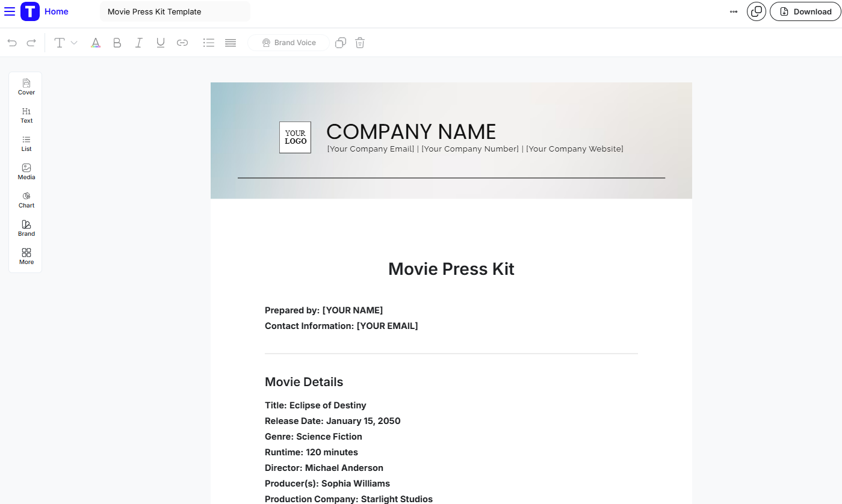Viewport: 842px width, 504px height.
Task: Add an H1 Text block
Action: tap(26, 114)
